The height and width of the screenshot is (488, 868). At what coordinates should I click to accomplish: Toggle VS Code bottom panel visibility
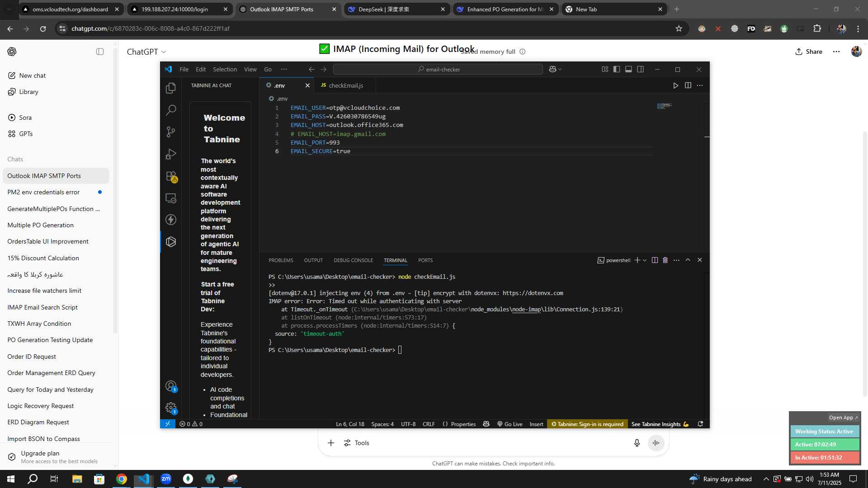(628, 69)
